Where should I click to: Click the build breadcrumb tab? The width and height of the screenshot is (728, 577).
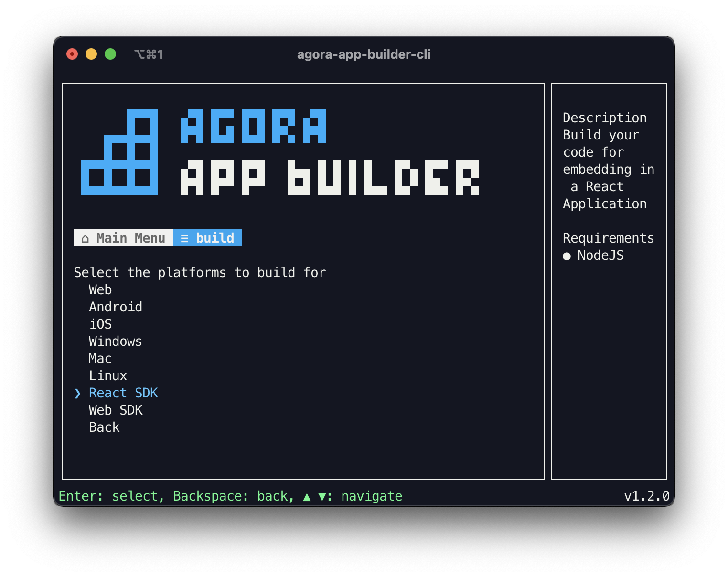(207, 238)
